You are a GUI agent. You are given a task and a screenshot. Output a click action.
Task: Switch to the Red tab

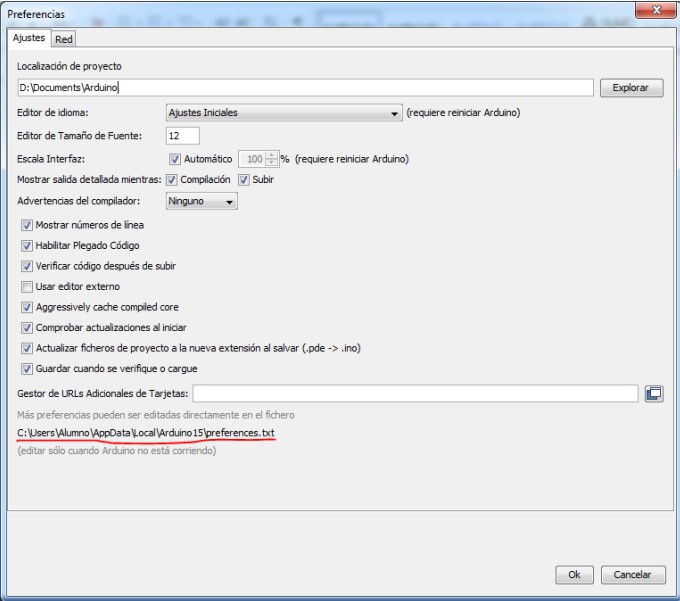coord(64,39)
